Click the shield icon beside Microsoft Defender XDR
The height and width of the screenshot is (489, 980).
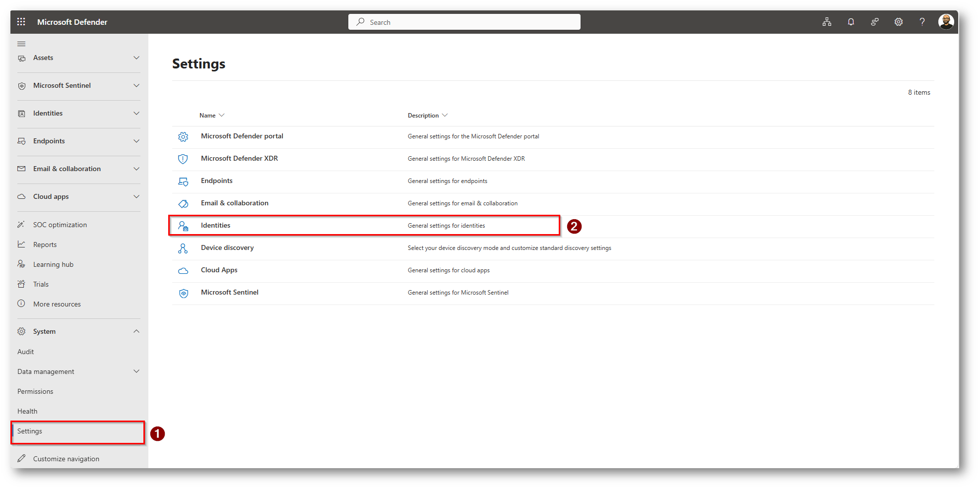coord(183,159)
